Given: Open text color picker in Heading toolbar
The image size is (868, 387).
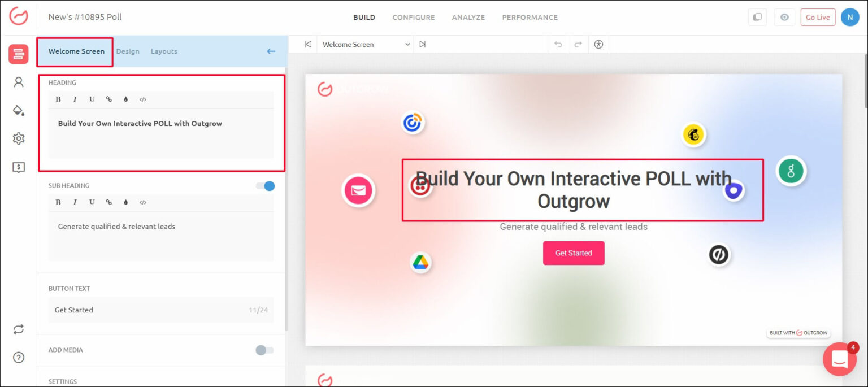Looking at the screenshot, I should [x=125, y=99].
